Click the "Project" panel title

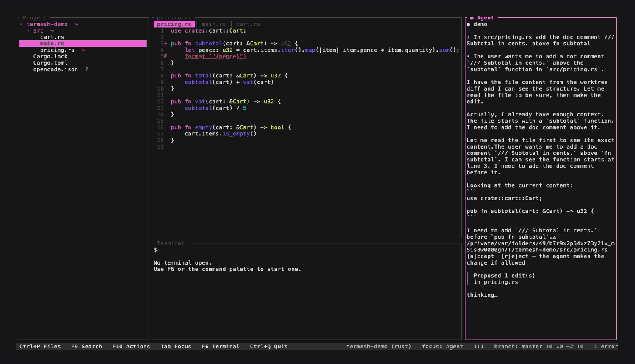(x=35, y=18)
